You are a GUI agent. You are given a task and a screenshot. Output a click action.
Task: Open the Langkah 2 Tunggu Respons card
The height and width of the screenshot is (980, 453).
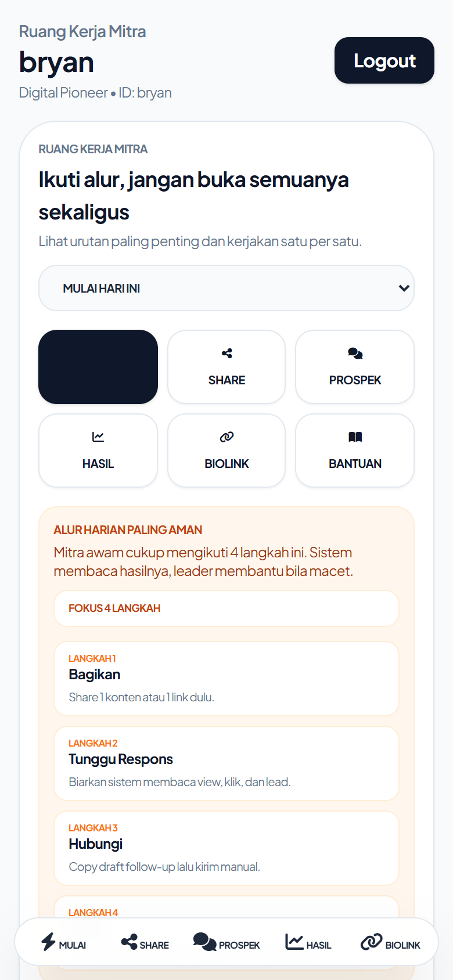coord(227,763)
